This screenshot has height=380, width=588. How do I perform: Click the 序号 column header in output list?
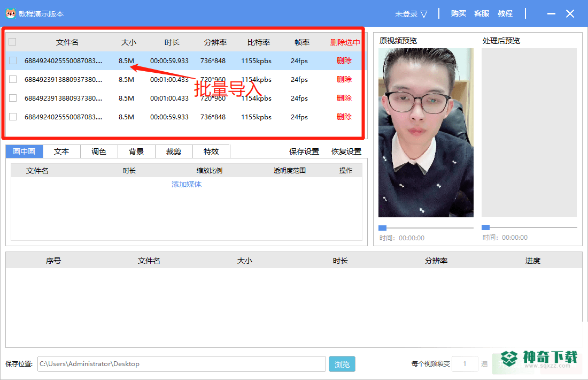coord(53,260)
